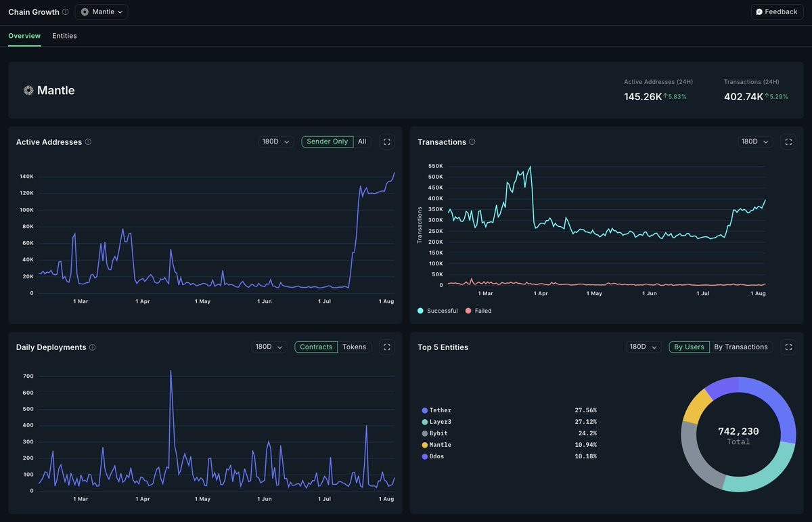The width and height of the screenshot is (812, 522).
Task: Click info icon beside Active Addresses title
Action: click(x=89, y=142)
